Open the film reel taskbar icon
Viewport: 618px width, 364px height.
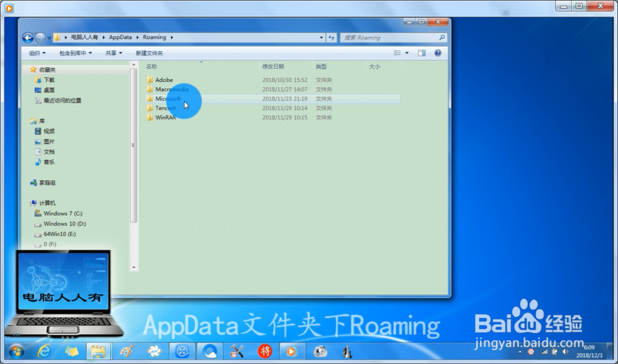click(x=182, y=351)
